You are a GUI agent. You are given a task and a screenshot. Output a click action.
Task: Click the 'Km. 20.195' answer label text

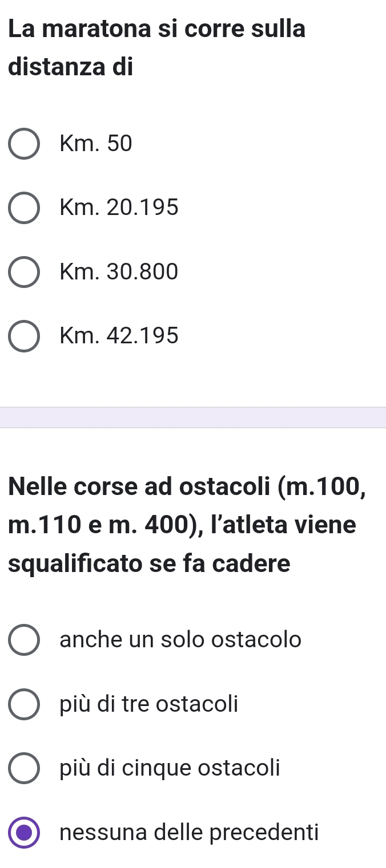pos(119,208)
